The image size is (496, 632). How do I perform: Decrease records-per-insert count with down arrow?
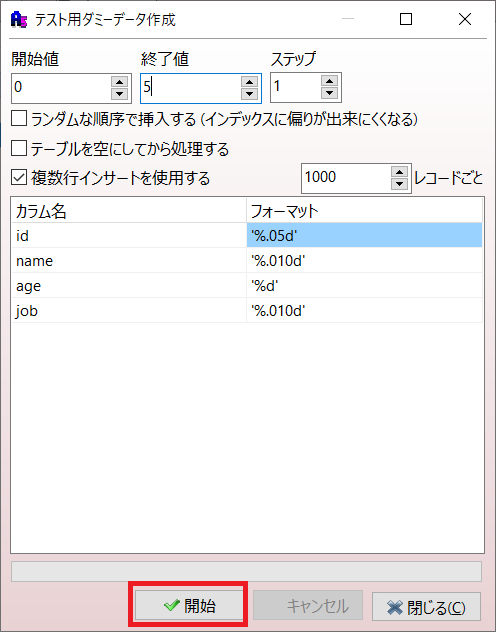[399, 184]
